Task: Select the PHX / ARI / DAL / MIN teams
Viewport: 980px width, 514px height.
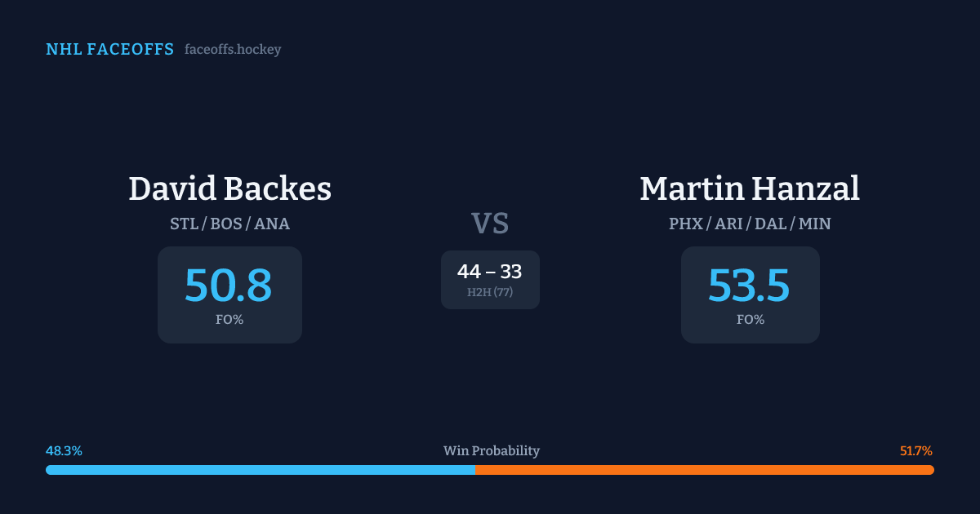Action: tap(749, 224)
